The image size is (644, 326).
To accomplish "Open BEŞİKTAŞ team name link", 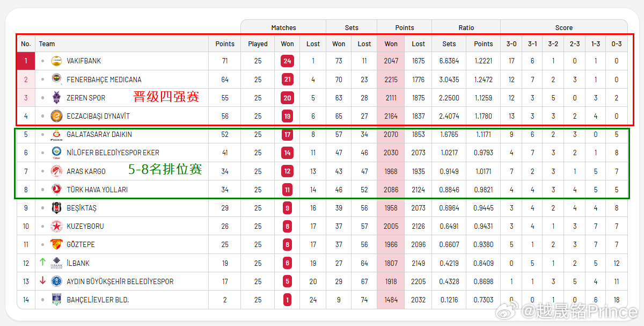I will coord(82,208).
